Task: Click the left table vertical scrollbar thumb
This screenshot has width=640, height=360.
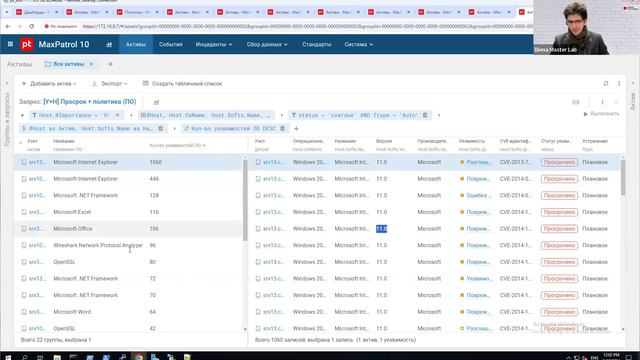Action: (245, 200)
